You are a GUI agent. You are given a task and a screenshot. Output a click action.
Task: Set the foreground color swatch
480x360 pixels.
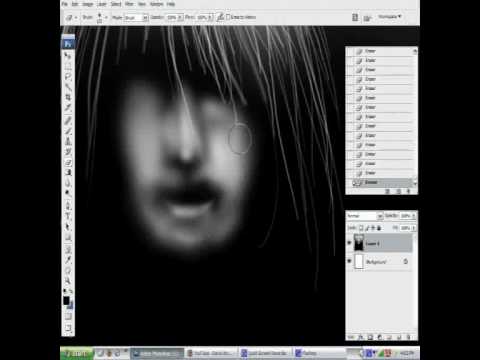pyautogui.click(x=66, y=300)
